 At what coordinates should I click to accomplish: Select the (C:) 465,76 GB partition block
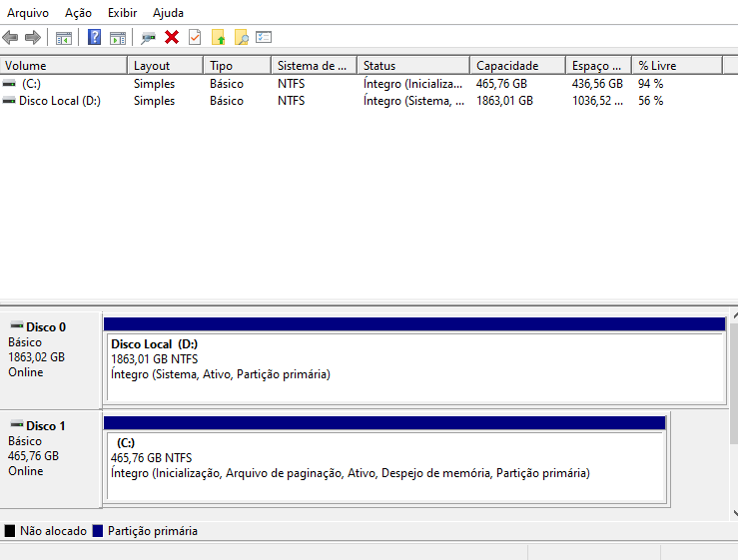pos(384,459)
